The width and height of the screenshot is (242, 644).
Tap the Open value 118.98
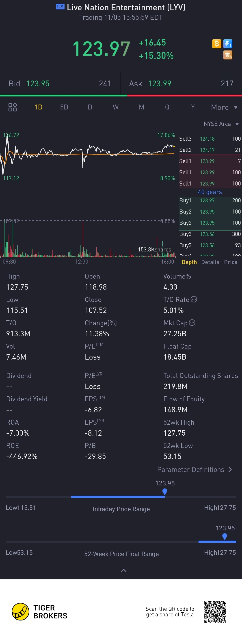point(96,287)
